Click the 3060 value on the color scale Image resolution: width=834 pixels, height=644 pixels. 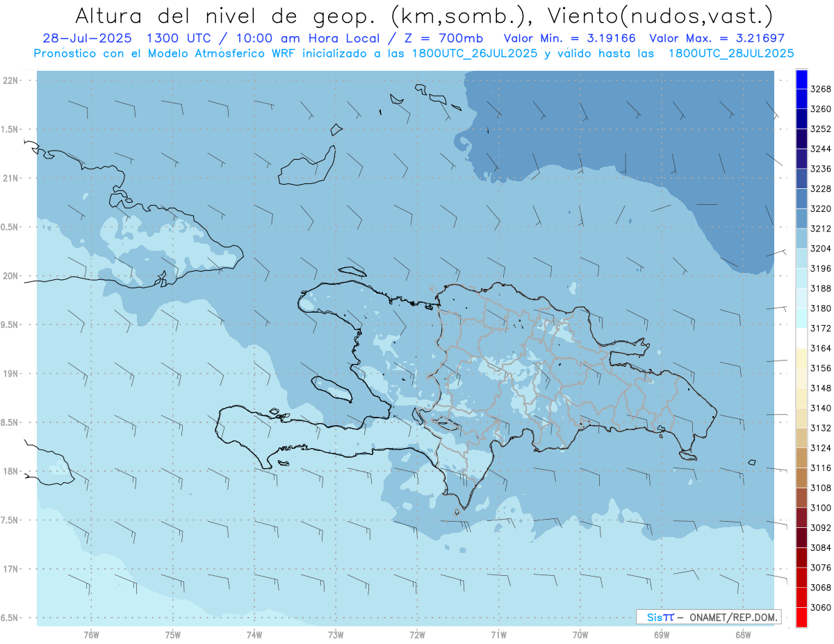pyautogui.click(x=821, y=607)
